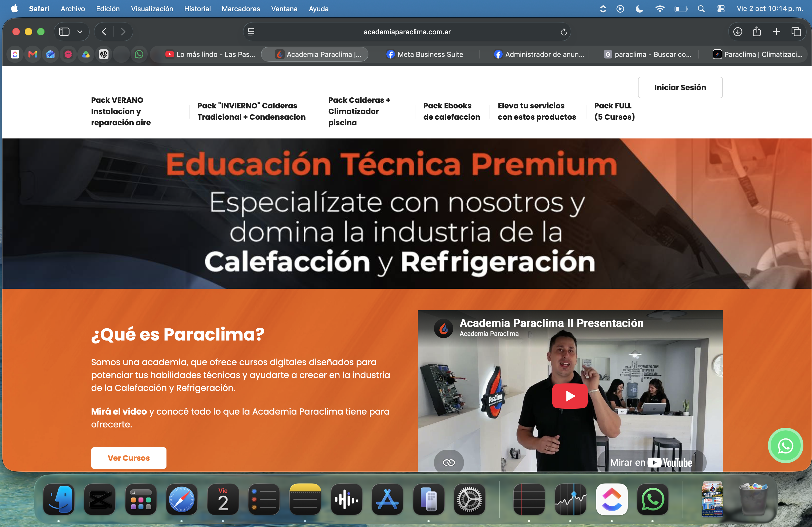812x527 pixels.
Task: Open System Settings from the Dock
Action: [x=469, y=499]
